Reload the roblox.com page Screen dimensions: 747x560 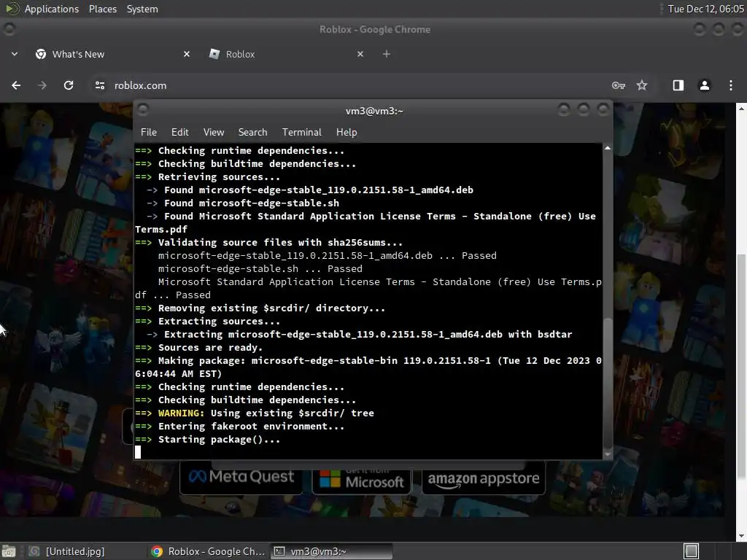click(69, 85)
